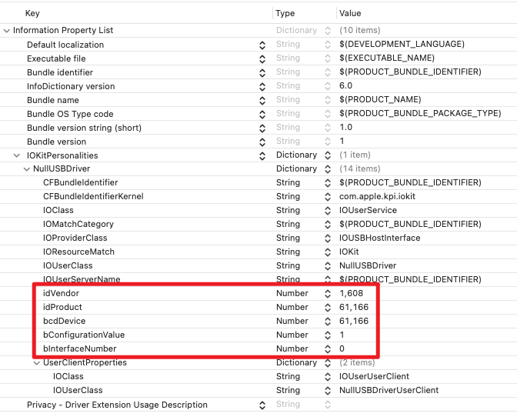
Task: Select the IOProviderClass value IOUSBHostInterface
Action: click(379, 238)
